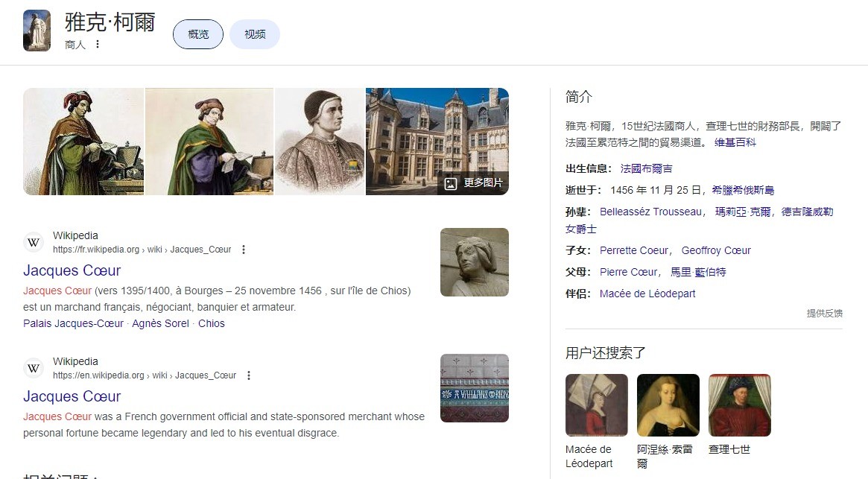Open parent link Pierre Cœur
This screenshot has height=479, width=868.
628,273
